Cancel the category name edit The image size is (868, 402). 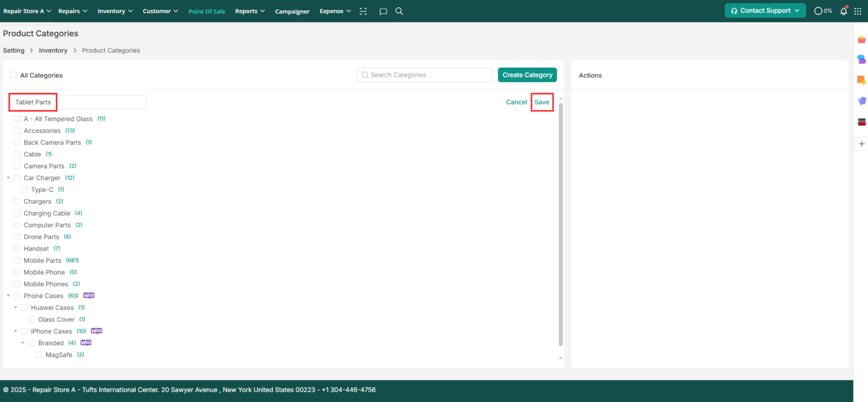(516, 102)
